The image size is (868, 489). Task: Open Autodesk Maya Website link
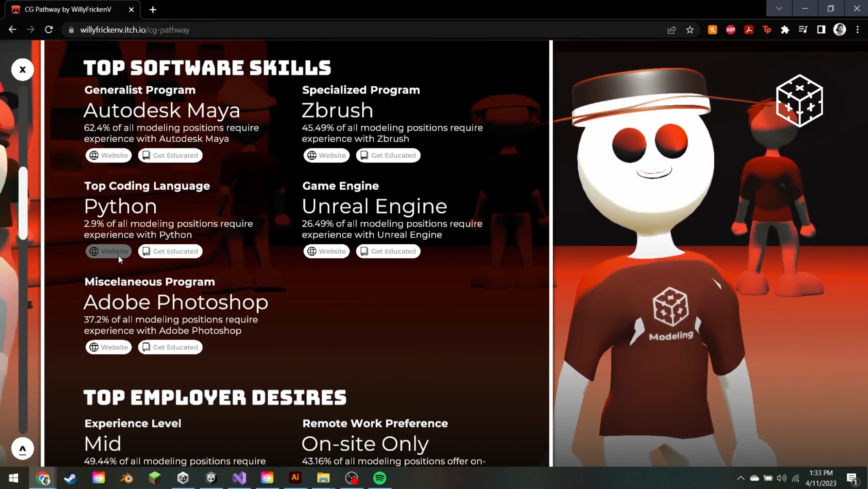tap(108, 155)
